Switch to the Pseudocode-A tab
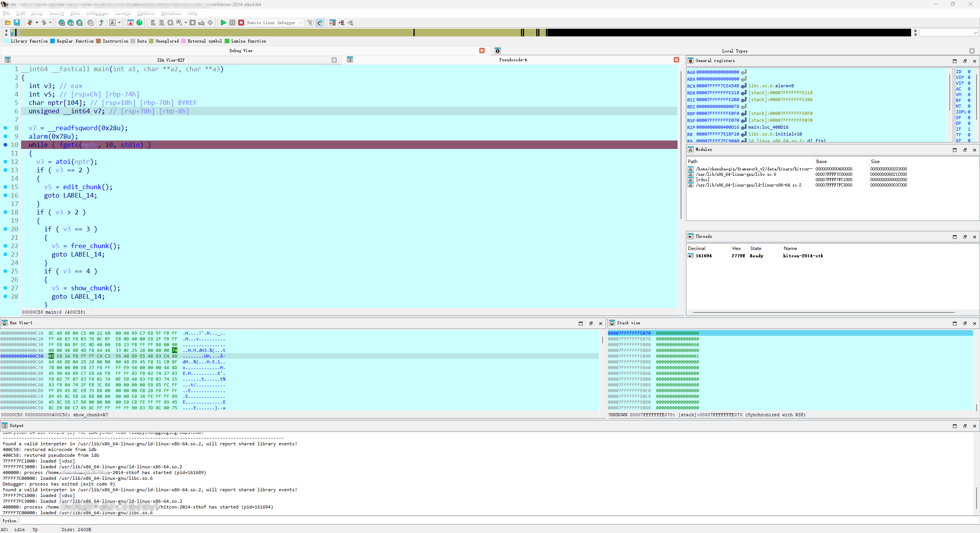The image size is (980, 533). coord(513,60)
